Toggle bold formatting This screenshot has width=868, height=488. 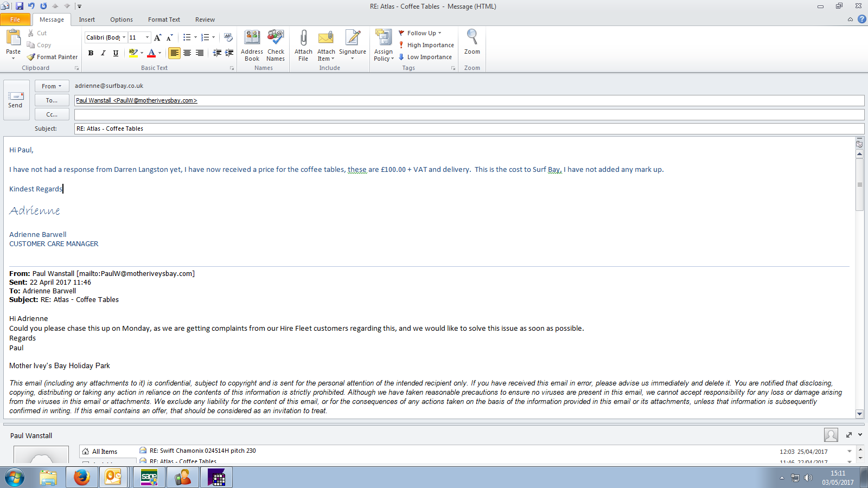tap(91, 53)
